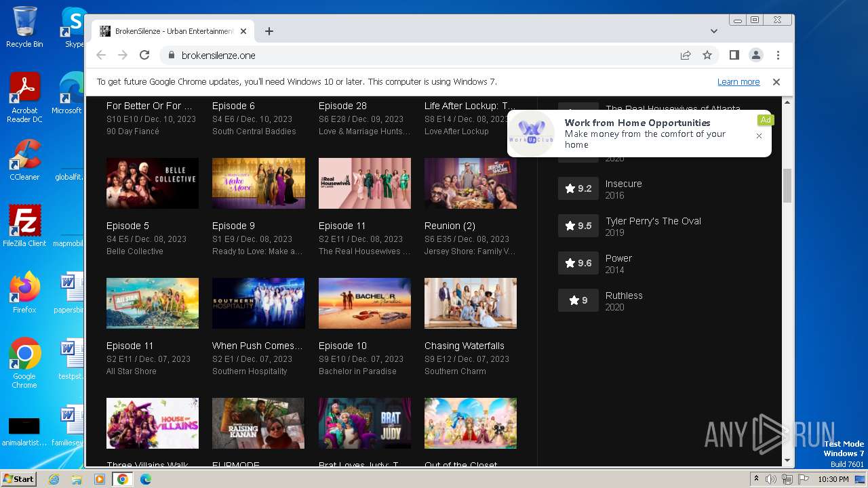Click the scrollbar up arrow
Viewport: 868px width, 488px height.
coord(787,102)
